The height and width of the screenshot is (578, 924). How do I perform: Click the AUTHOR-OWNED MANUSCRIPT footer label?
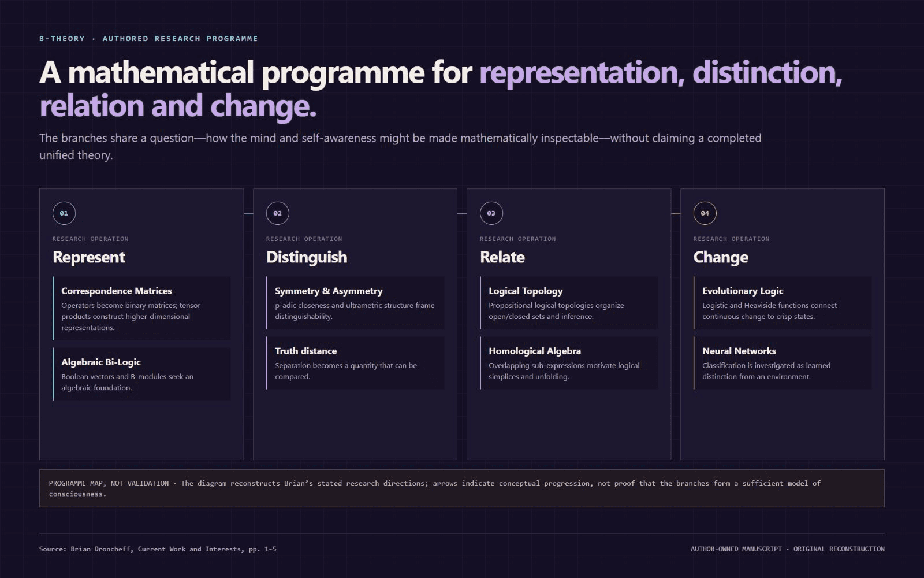[736, 549]
